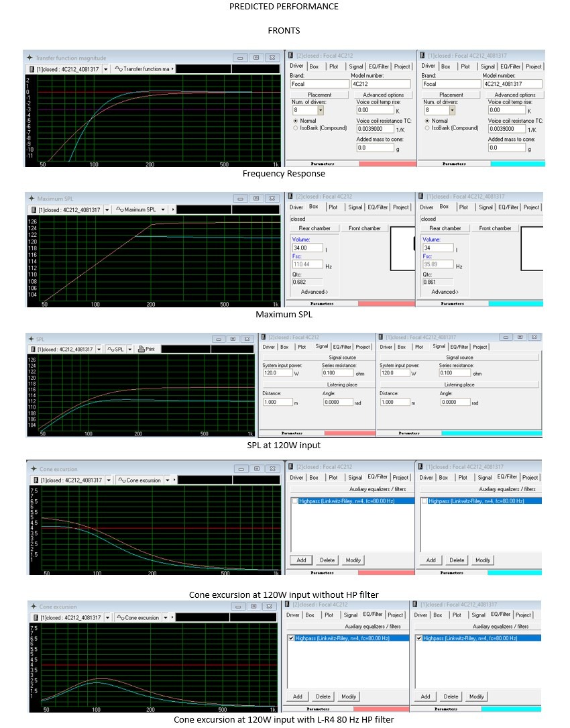Screen dimensions: 570x728
Task: Open the project dropdown in the Maximum SPL window
Action: [x=107, y=210]
